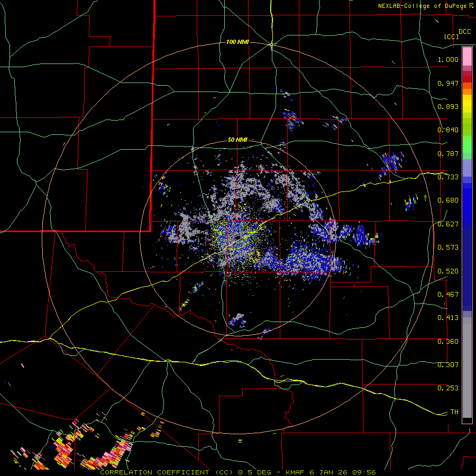Image resolution: width=476 pixels, height=476 pixels.
Task: Select the 0.680 scale value
Action: coord(448,200)
